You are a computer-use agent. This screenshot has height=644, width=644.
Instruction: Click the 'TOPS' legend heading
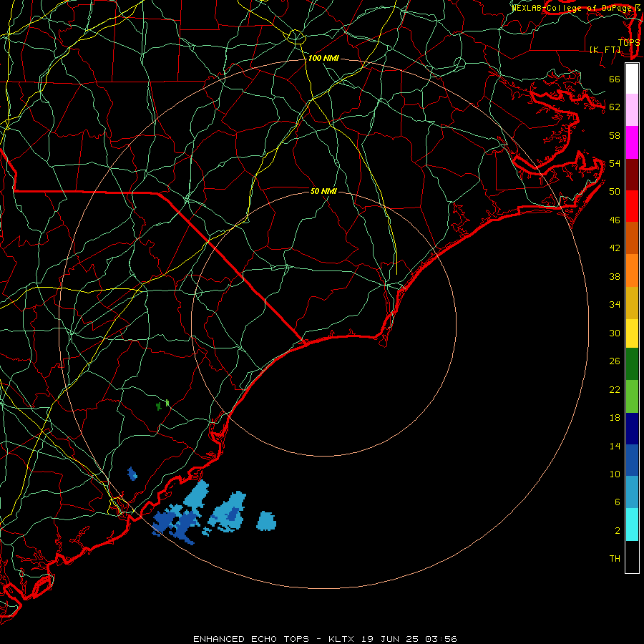tap(629, 42)
